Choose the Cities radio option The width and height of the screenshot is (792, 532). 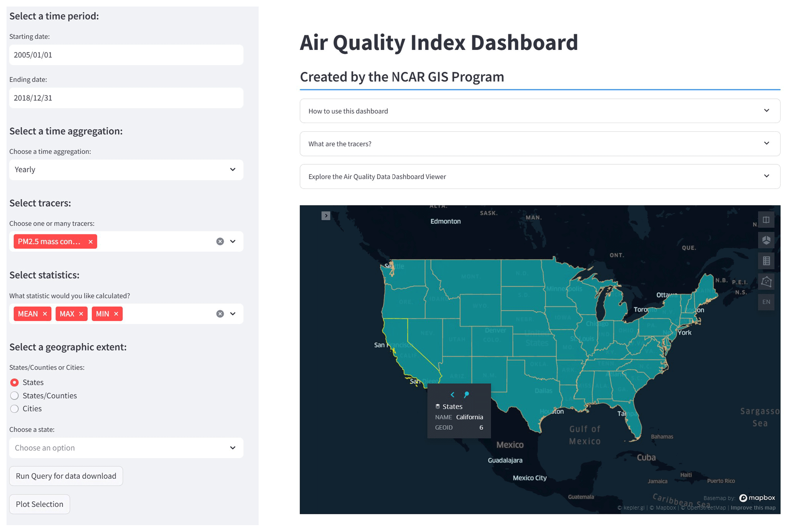point(15,409)
